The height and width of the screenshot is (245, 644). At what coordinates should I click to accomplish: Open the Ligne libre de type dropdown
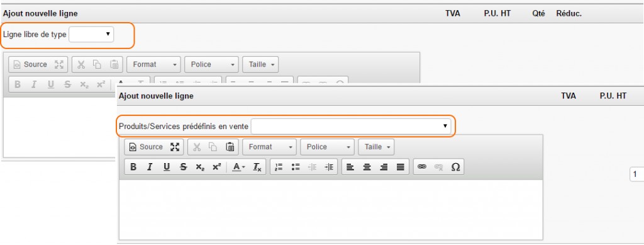[91, 35]
